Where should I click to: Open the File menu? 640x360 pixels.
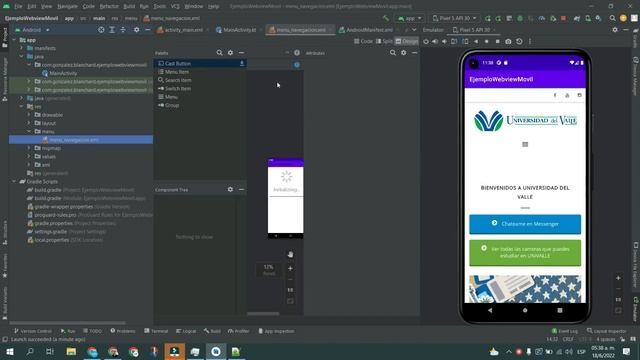(18, 7)
